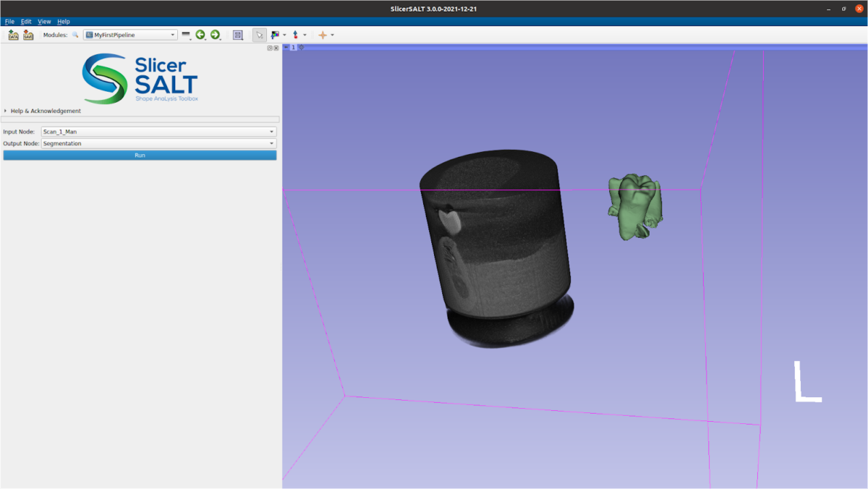This screenshot has height=489, width=868.
Task: Pin the 3D view controller pushpin
Action: [x=286, y=47]
